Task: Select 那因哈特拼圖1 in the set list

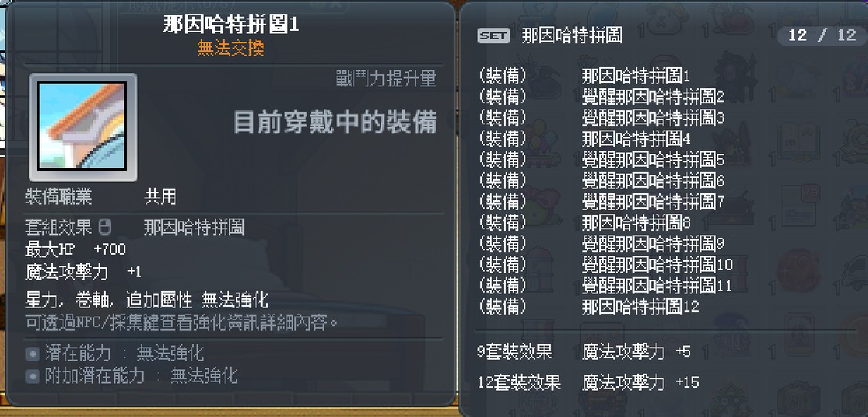Action: (x=636, y=76)
